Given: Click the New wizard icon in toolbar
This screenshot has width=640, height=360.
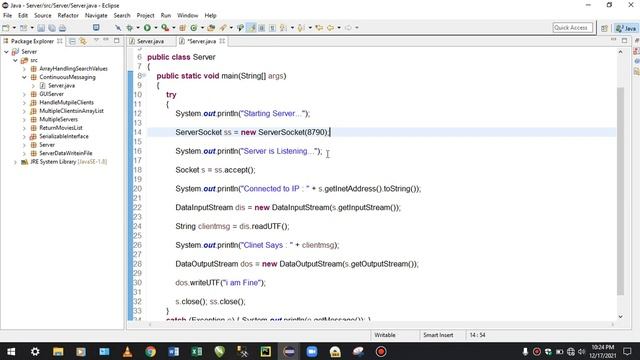Looking at the screenshot, I should [x=5, y=28].
